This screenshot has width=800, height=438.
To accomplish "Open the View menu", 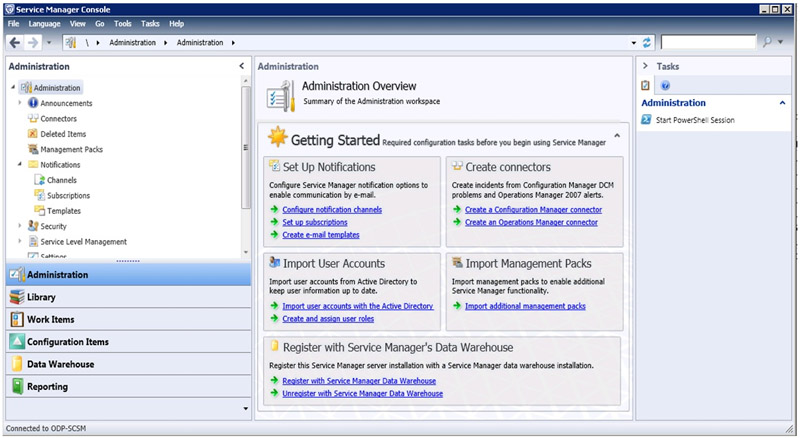I will [x=78, y=23].
